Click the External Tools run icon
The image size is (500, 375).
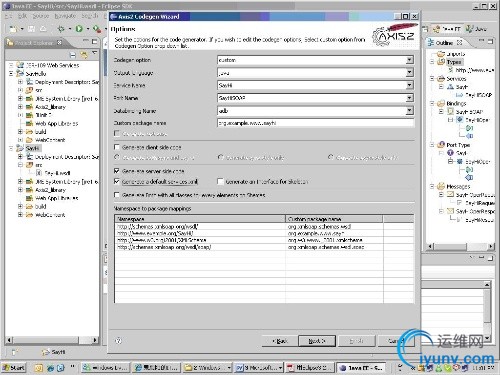(97, 29)
